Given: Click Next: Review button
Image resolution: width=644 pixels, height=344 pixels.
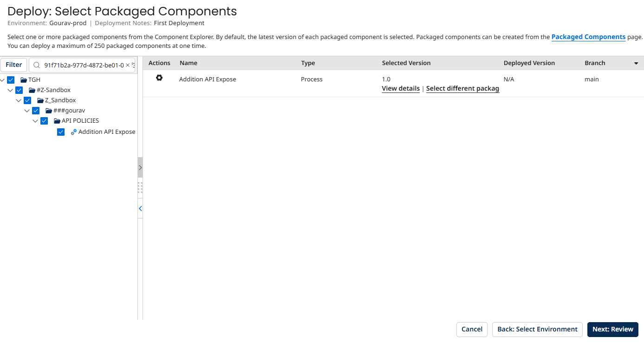Looking at the screenshot, I should click(612, 329).
